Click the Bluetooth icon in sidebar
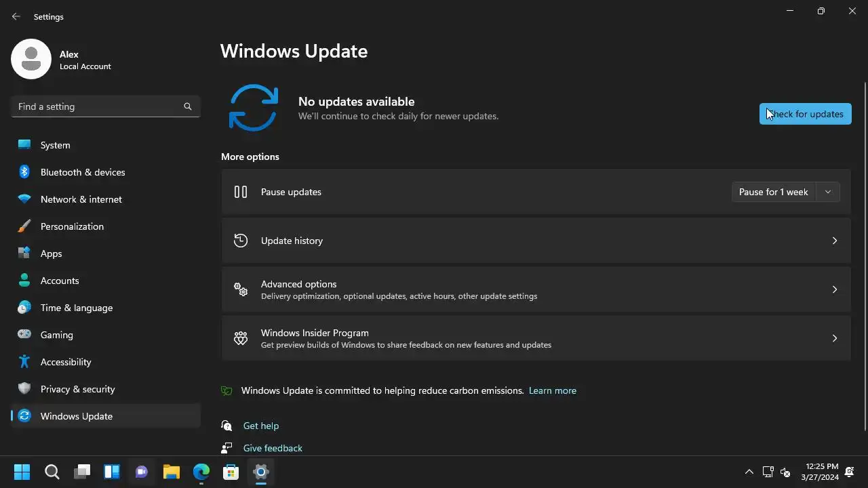 pos(24,172)
